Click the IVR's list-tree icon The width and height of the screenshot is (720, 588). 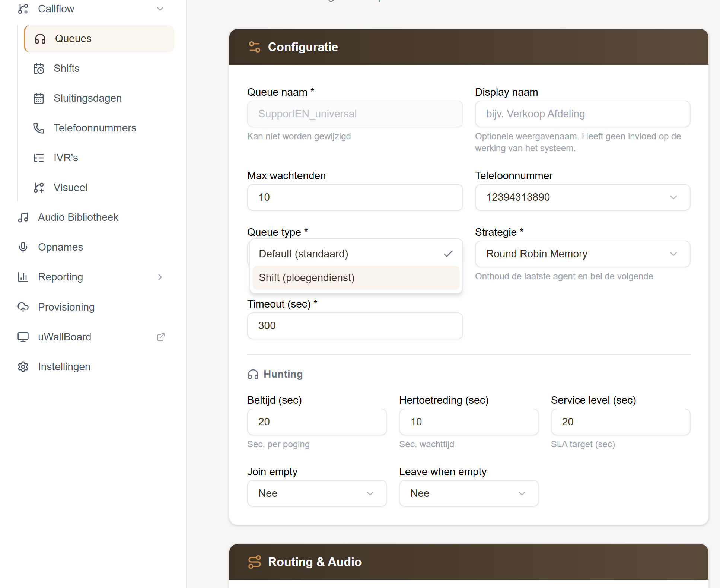[x=39, y=158]
